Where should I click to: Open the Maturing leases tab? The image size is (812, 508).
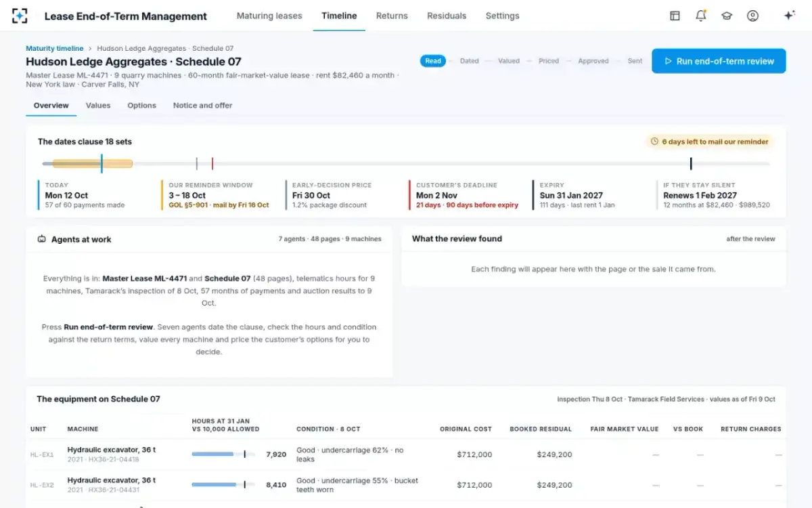pyautogui.click(x=269, y=16)
